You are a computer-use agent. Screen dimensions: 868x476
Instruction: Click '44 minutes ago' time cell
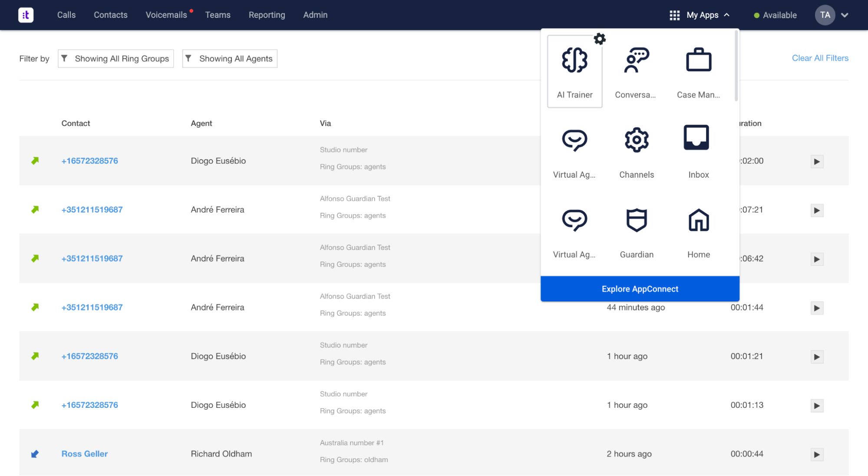pos(636,307)
